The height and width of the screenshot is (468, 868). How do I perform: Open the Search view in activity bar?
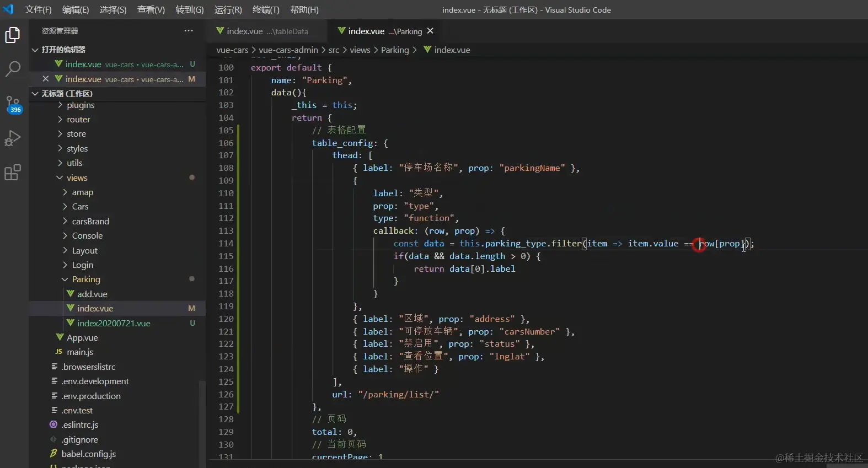13,69
